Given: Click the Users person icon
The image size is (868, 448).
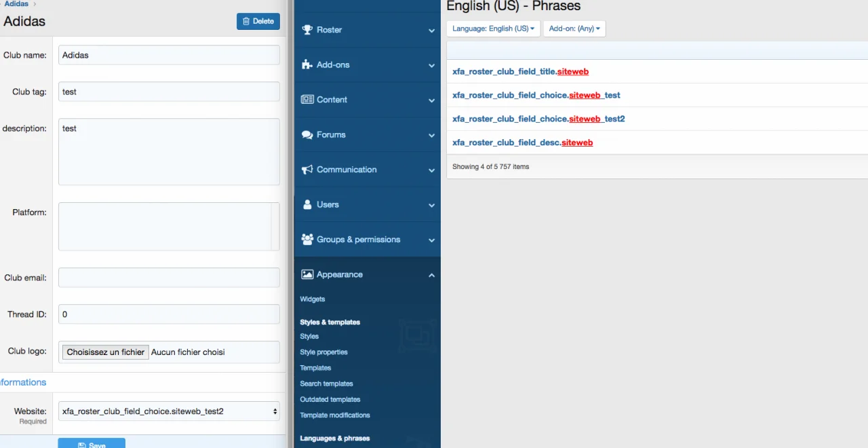Looking at the screenshot, I should (x=307, y=204).
